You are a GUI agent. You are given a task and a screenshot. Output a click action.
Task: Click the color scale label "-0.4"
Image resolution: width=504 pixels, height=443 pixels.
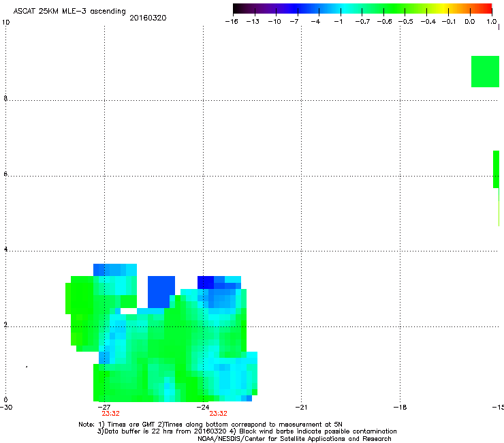(x=428, y=22)
